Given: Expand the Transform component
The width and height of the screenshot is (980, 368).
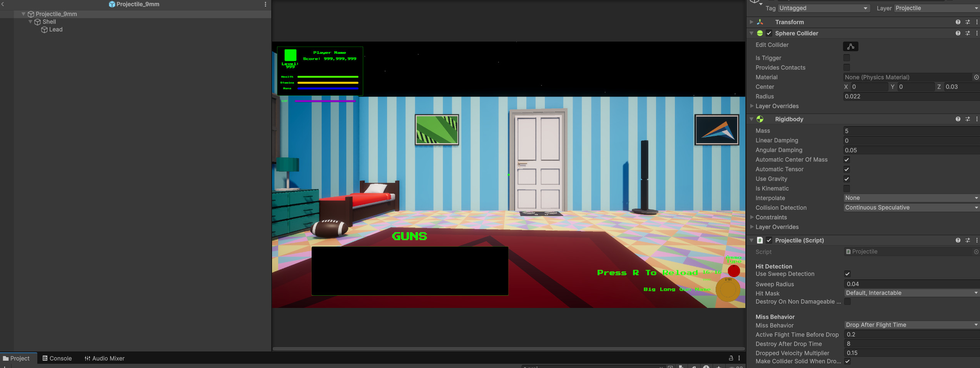Looking at the screenshot, I should 751,22.
